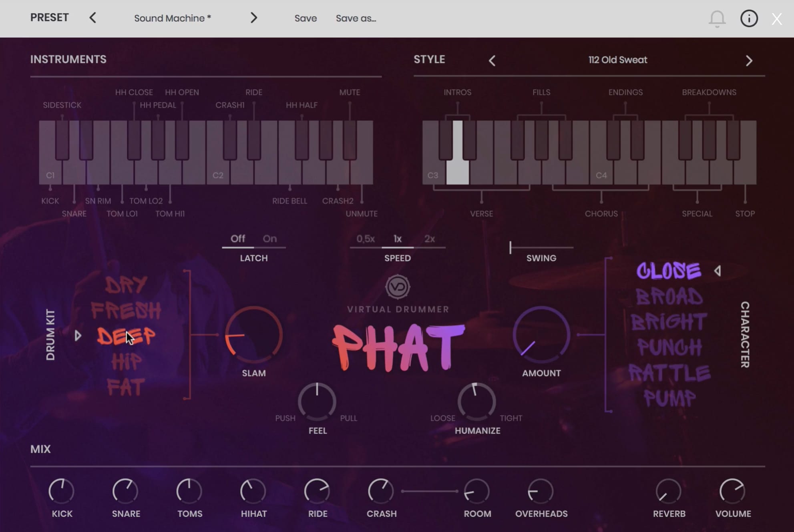The image size is (794, 532).
Task: Click the notification bell icon
Action: [x=716, y=18]
